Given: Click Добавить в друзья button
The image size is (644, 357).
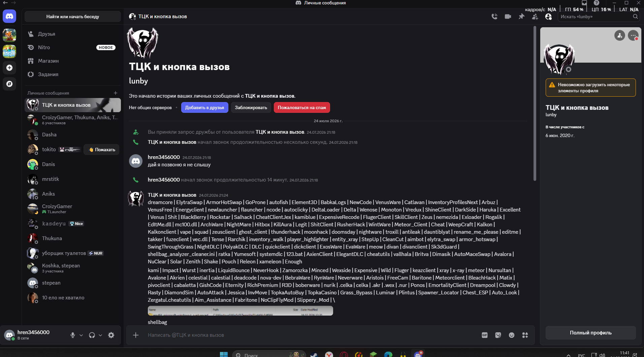Looking at the screenshot, I should click(x=204, y=108).
